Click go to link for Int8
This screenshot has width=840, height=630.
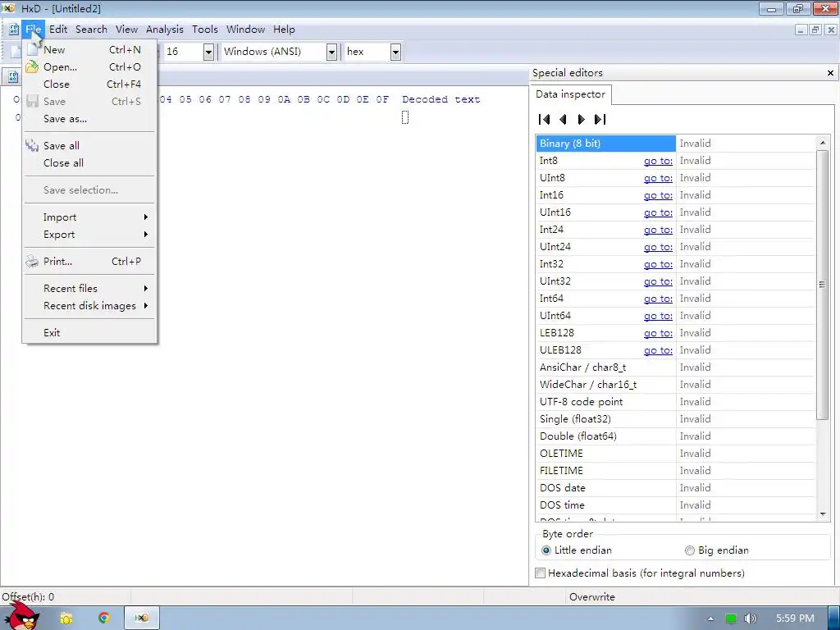pyautogui.click(x=658, y=161)
